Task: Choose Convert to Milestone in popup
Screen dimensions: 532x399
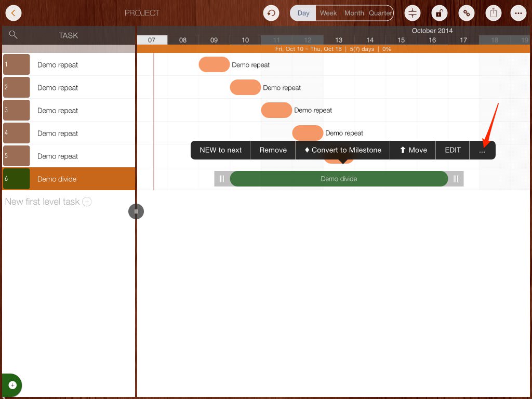Action: 343,150
